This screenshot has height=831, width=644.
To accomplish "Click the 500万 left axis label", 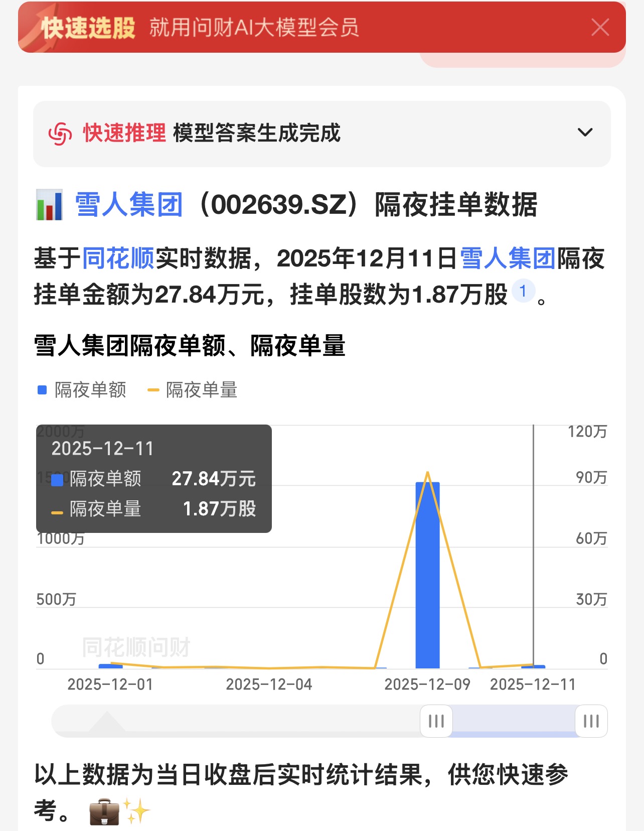I will 56,599.
